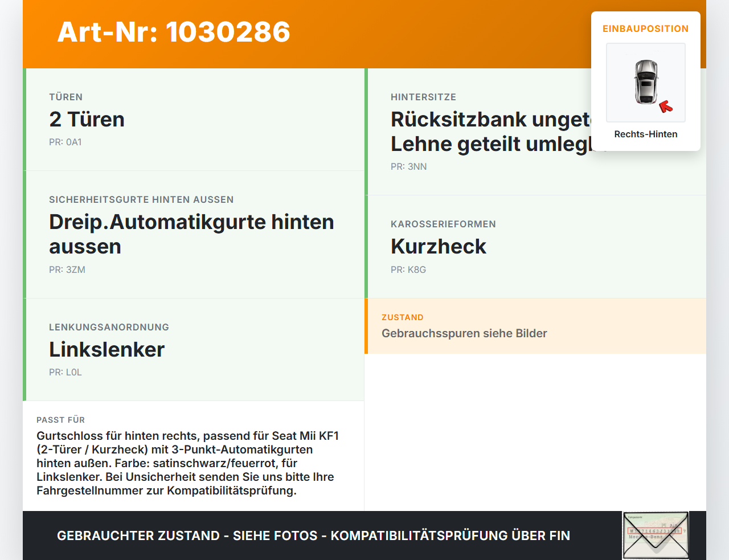The image size is (729, 560).
Task: Toggle the Kurzheck body style option
Action: pyautogui.click(x=439, y=246)
